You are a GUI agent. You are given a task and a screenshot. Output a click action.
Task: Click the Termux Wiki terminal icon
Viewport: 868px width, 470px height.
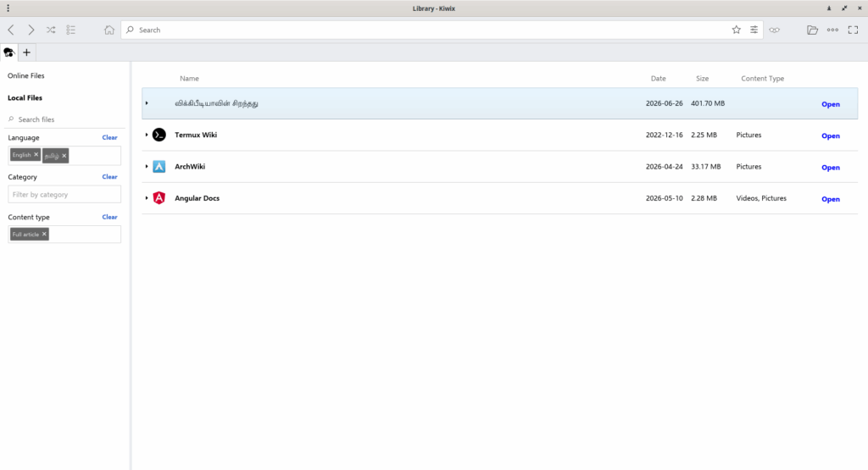click(x=159, y=135)
